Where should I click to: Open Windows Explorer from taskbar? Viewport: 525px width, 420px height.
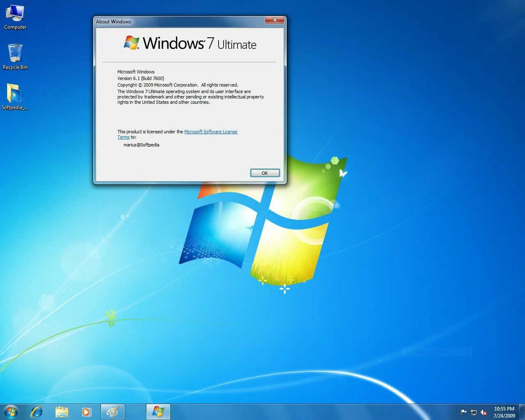(62, 412)
